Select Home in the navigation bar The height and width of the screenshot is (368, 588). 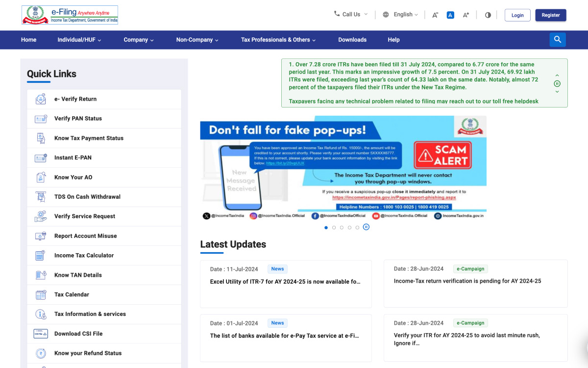pyautogui.click(x=28, y=40)
